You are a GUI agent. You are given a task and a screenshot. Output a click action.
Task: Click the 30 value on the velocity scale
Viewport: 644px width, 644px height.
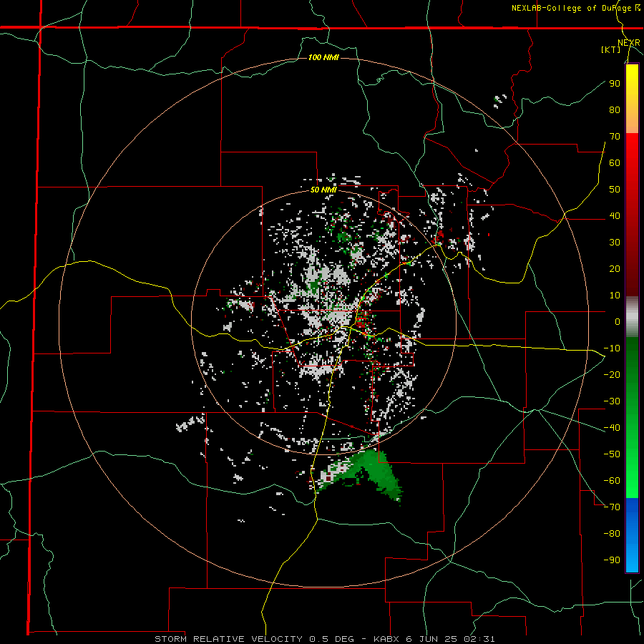615,243
